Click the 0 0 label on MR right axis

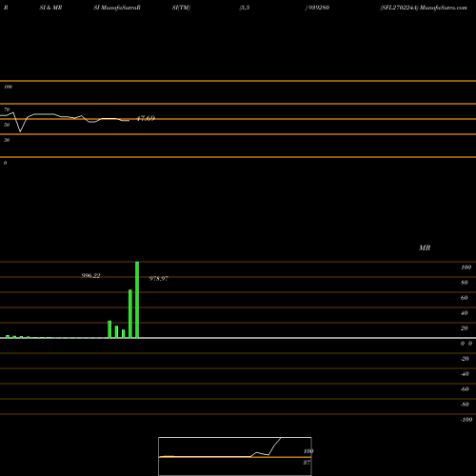coord(466,344)
